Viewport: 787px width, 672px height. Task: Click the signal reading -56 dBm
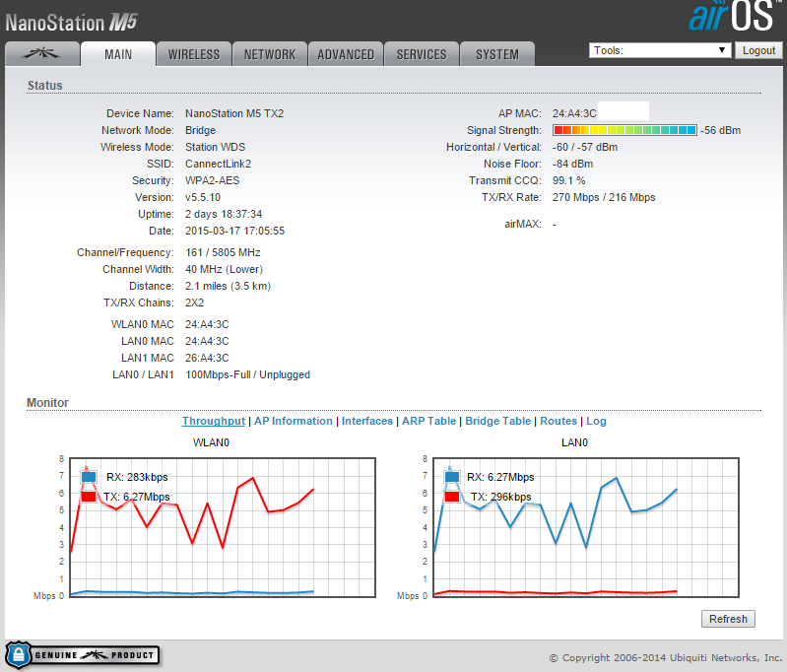(x=720, y=130)
